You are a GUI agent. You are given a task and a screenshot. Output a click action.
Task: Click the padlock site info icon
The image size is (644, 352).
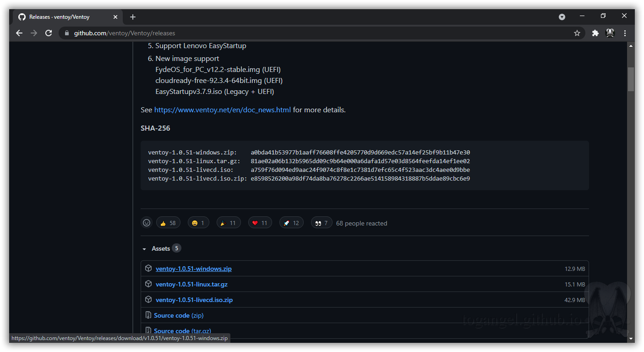click(x=67, y=33)
